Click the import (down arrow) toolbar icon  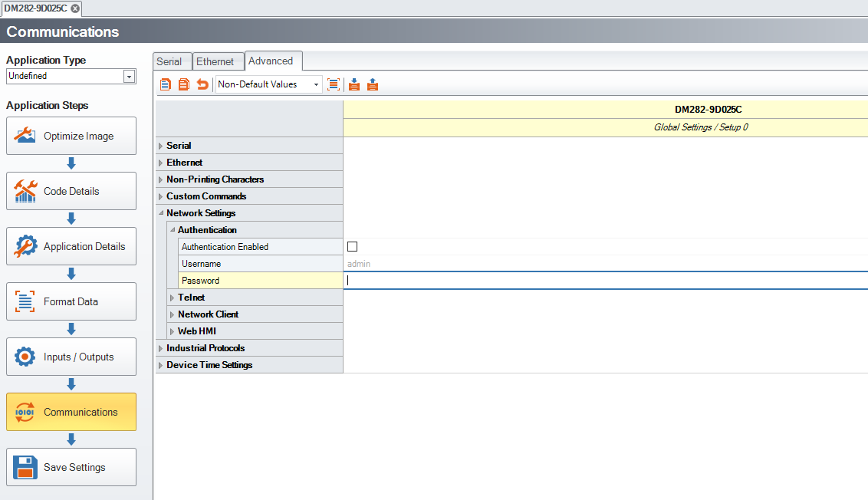tap(353, 84)
